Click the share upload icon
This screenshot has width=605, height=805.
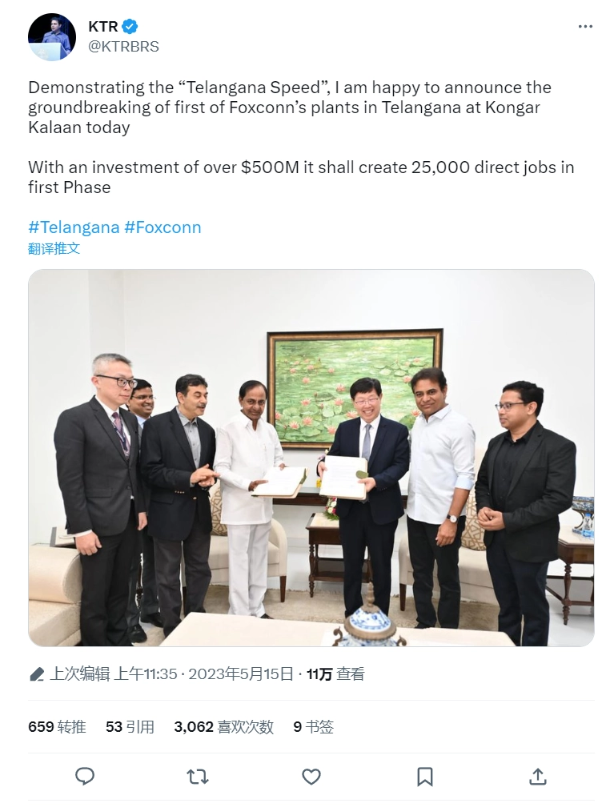[537, 776]
